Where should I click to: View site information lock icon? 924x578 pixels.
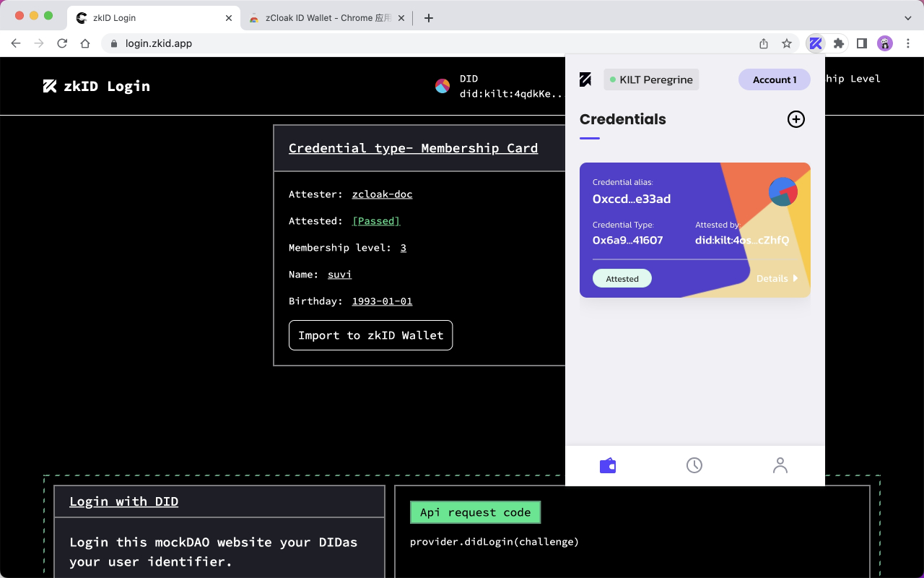point(114,43)
